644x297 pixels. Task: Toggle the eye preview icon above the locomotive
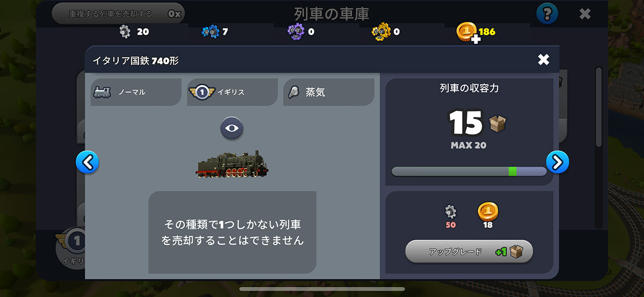[232, 128]
